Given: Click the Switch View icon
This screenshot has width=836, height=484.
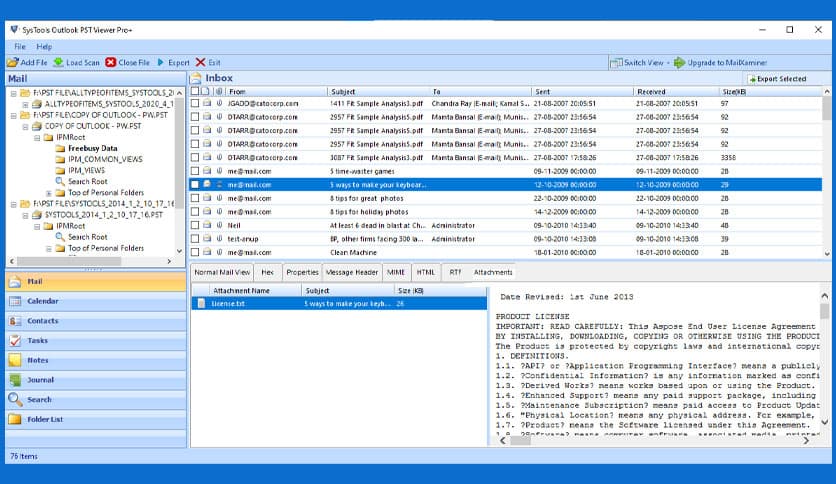Looking at the screenshot, I should pos(616,62).
